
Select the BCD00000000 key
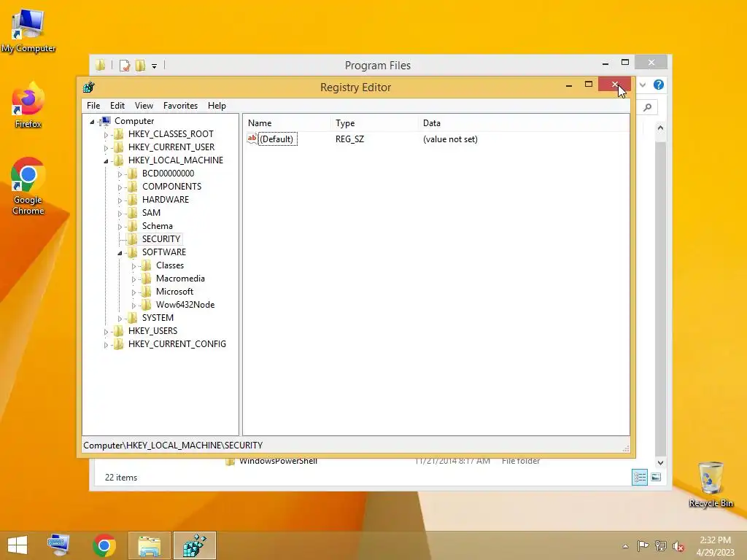168,174
